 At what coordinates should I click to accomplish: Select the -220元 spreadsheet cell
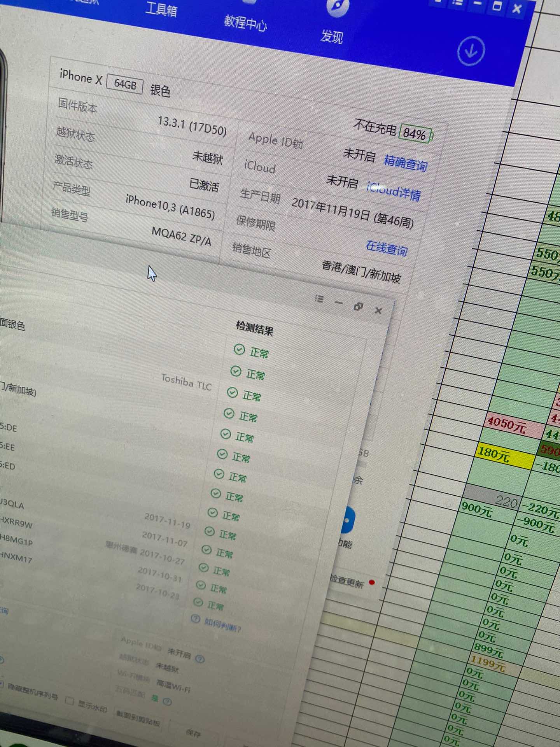pos(541,510)
